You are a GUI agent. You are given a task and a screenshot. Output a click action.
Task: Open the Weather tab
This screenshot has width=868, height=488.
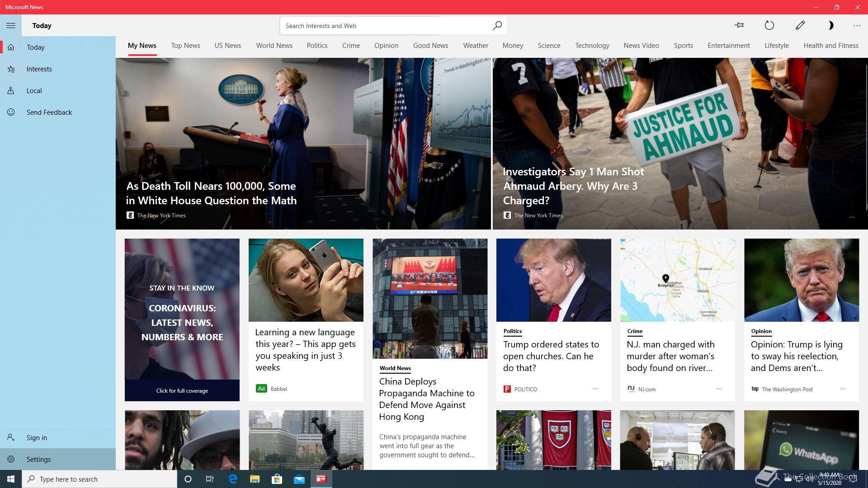click(476, 46)
